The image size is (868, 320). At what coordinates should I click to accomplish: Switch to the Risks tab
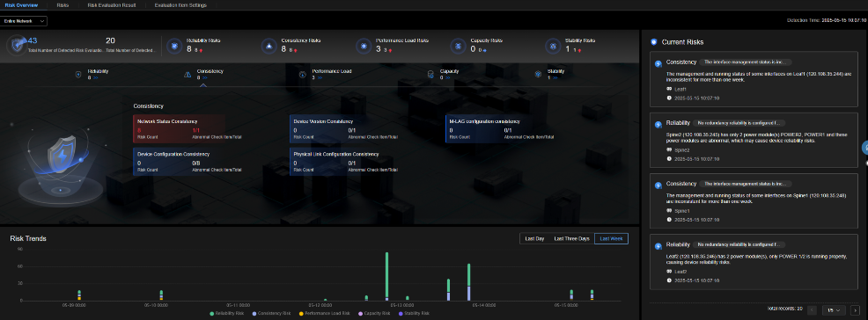coord(63,5)
